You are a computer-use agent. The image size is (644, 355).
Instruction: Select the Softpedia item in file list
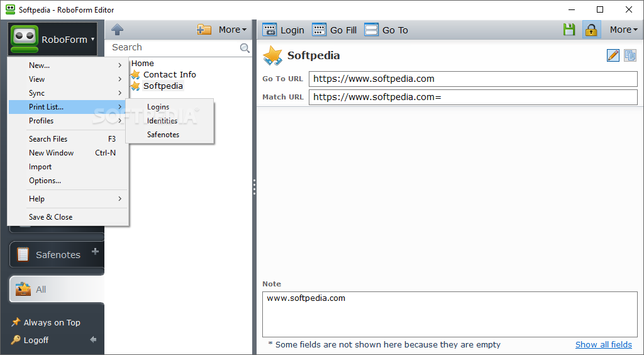point(163,86)
